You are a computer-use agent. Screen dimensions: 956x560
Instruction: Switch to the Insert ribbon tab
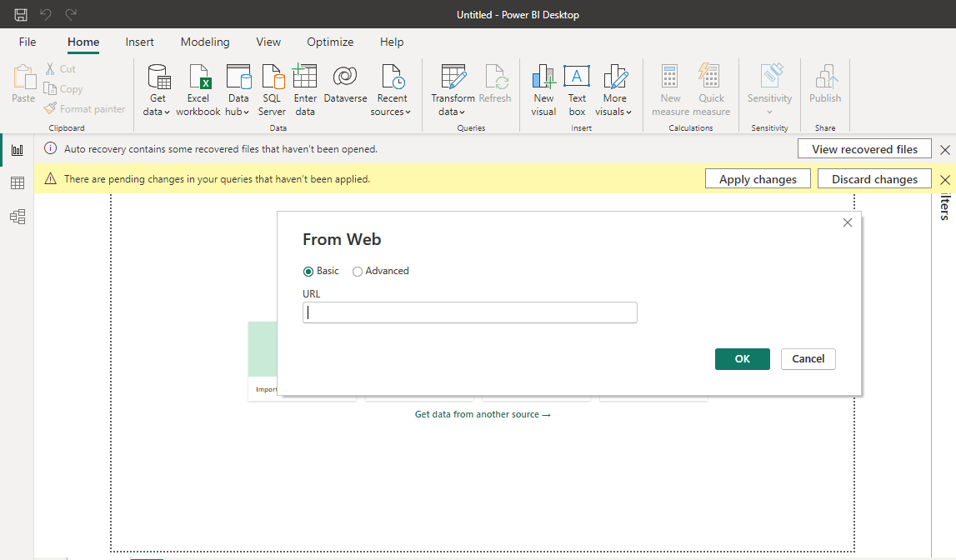[139, 42]
